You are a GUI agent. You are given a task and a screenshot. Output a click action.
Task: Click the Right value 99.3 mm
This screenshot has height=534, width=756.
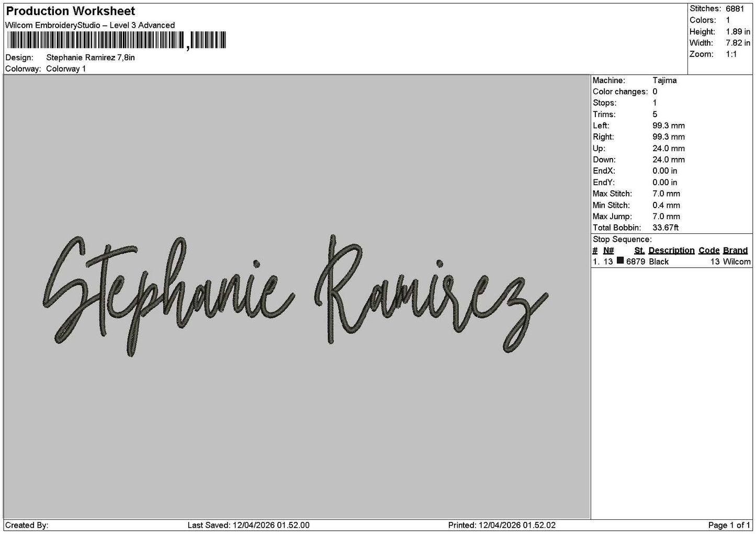point(669,137)
